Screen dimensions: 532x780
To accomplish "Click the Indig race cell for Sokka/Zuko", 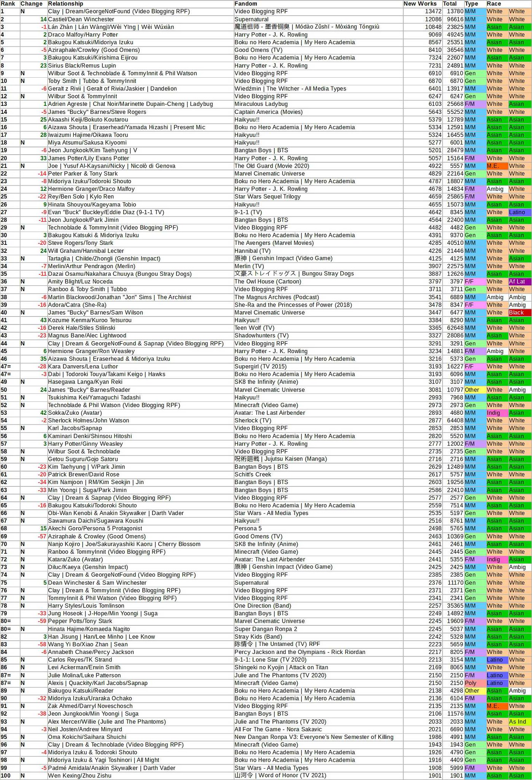I will pyautogui.click(x=497, y=413).
